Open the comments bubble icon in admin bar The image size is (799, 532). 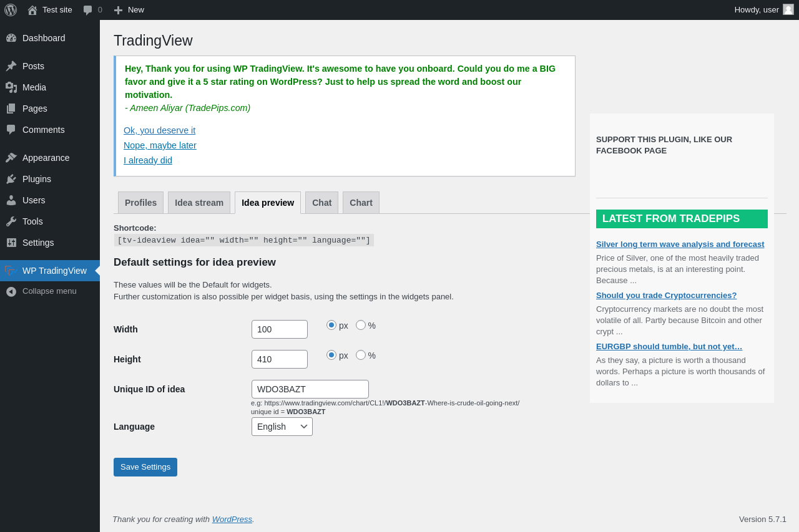[x=88, y=10]
